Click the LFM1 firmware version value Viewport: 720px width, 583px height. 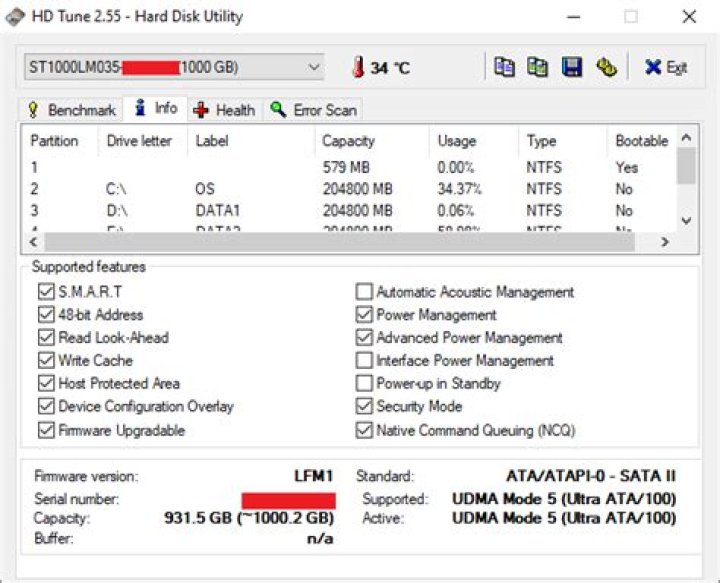coord(314,476)
